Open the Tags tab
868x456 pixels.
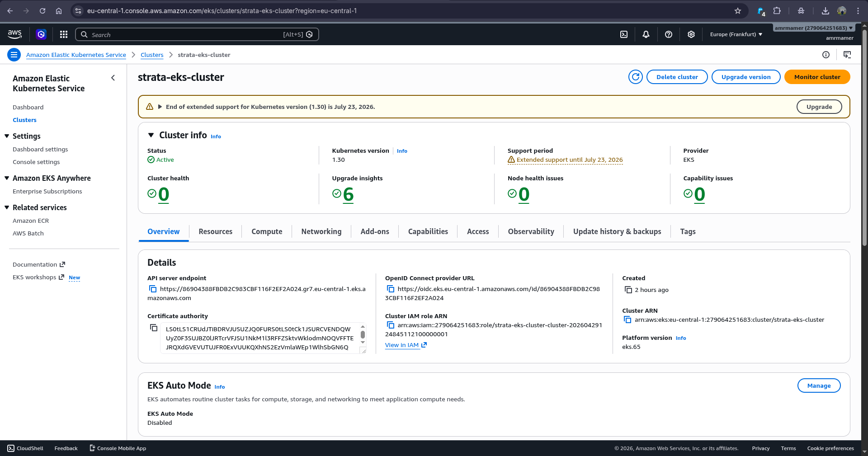[x=688, y=231]
